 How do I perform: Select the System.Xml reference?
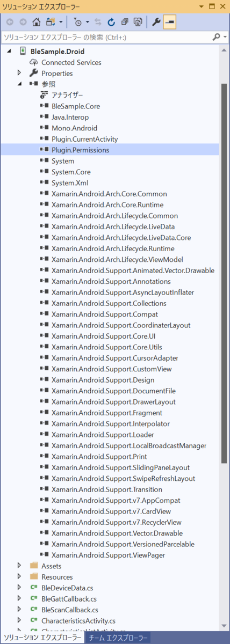[x=70, y=182]
